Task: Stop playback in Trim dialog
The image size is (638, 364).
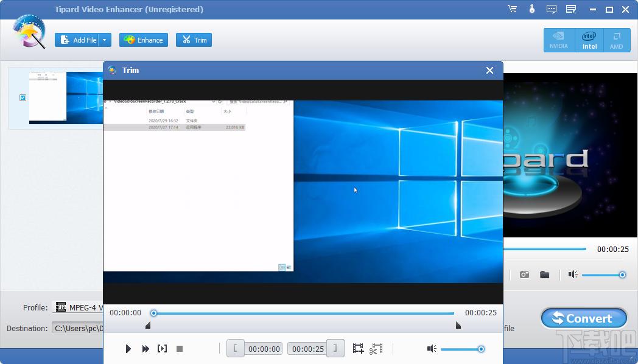Action: pyautogui.click(x=180, y=349)
